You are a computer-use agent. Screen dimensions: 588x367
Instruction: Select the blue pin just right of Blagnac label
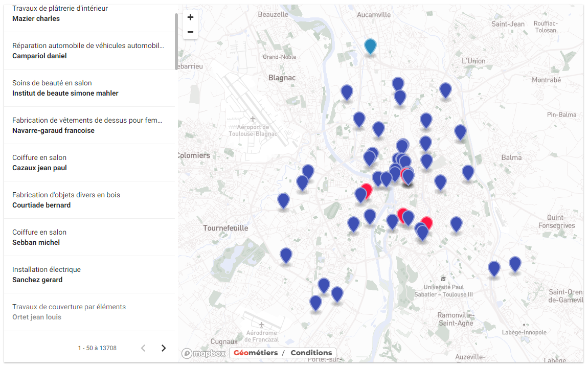point(347,92)
